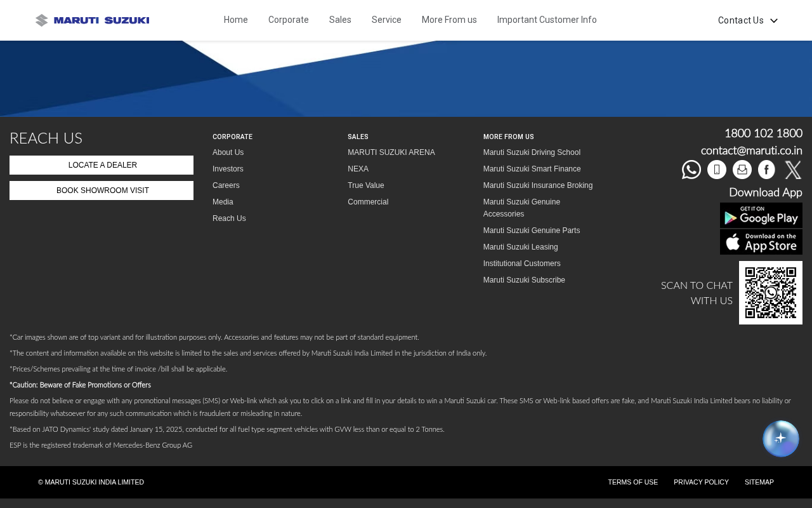Click the Locate a Dealer button
Screen dimensions: 812x508
coord(101,165)
